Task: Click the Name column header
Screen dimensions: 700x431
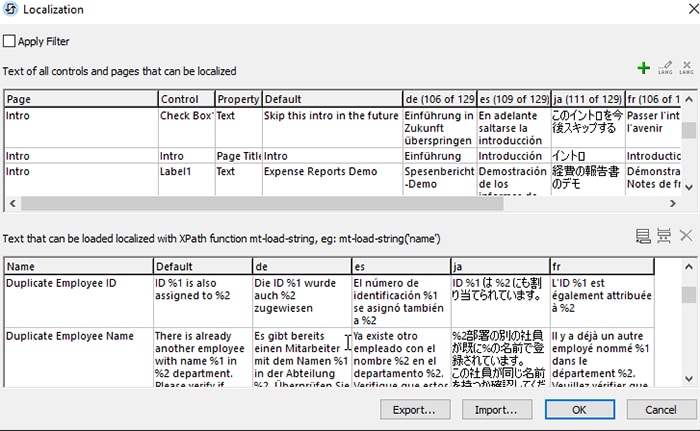Action: (79, 267)
